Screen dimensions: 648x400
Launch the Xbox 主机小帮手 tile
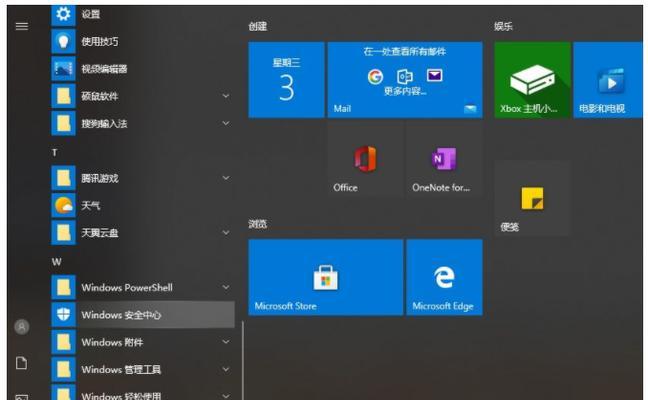[x=533, y=80]
